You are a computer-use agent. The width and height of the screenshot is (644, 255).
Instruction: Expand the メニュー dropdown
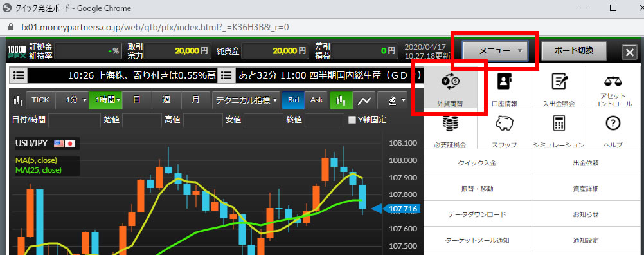click(496, 51)
